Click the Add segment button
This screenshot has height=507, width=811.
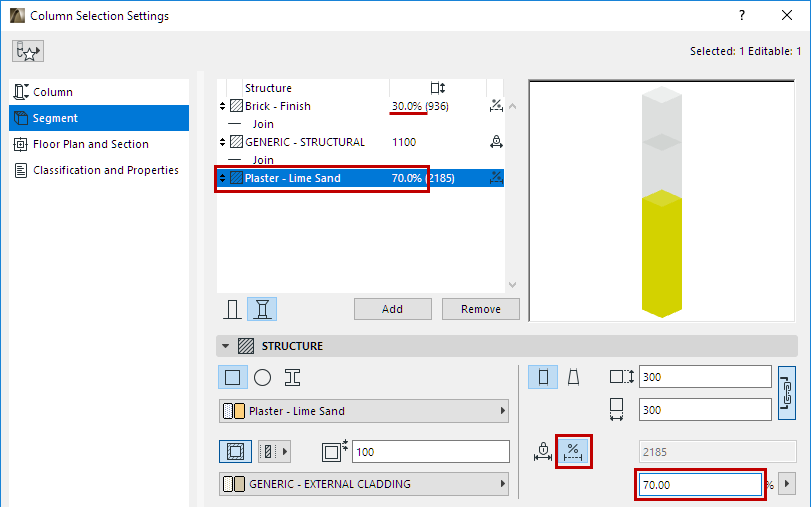click(393, 309)
